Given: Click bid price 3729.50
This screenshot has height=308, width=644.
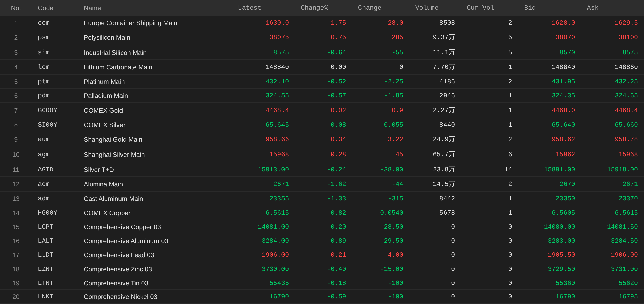Looking at the screenshot, I should 561,269.
